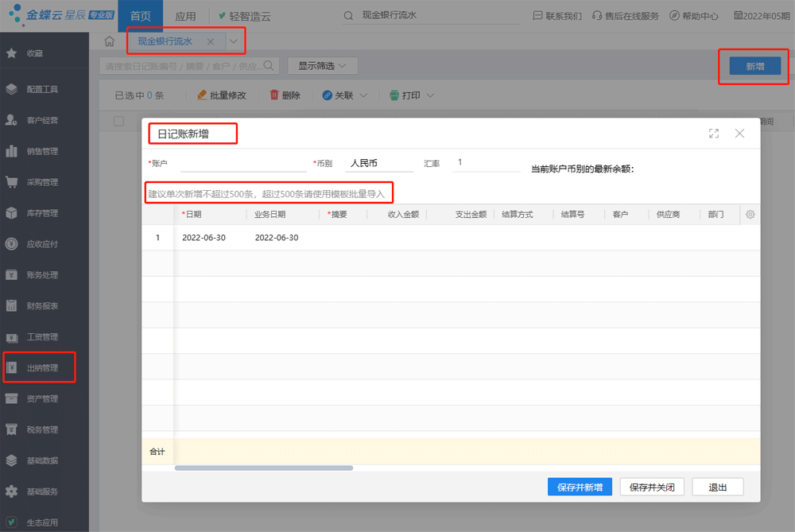795x532 pixels.
Task: Click the search magnifier in journal search box
Action: 269,66
